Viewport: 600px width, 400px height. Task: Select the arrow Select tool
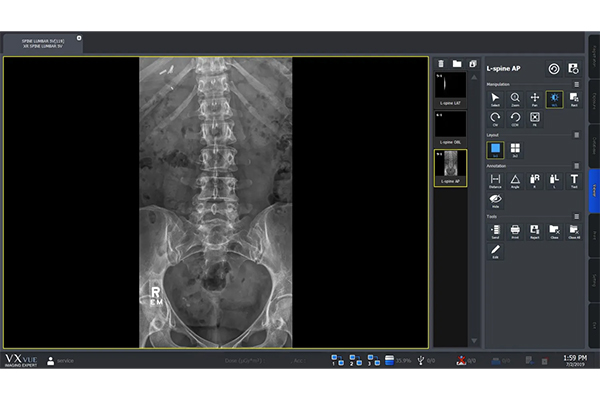click(x=495, y=100)
